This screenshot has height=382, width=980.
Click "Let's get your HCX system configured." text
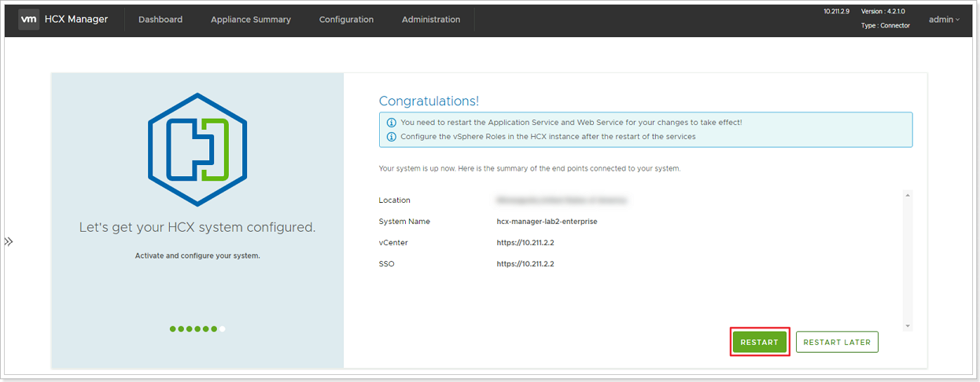tap(197, 227)
